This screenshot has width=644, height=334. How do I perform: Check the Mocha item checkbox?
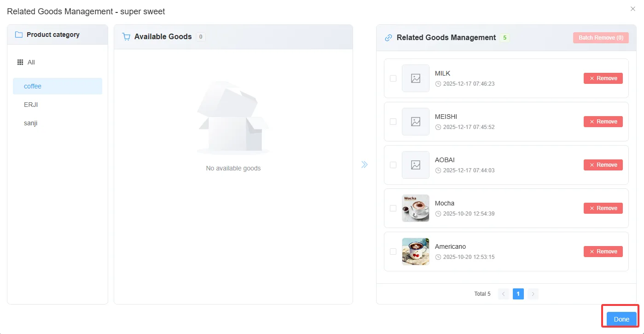(393, 208)
